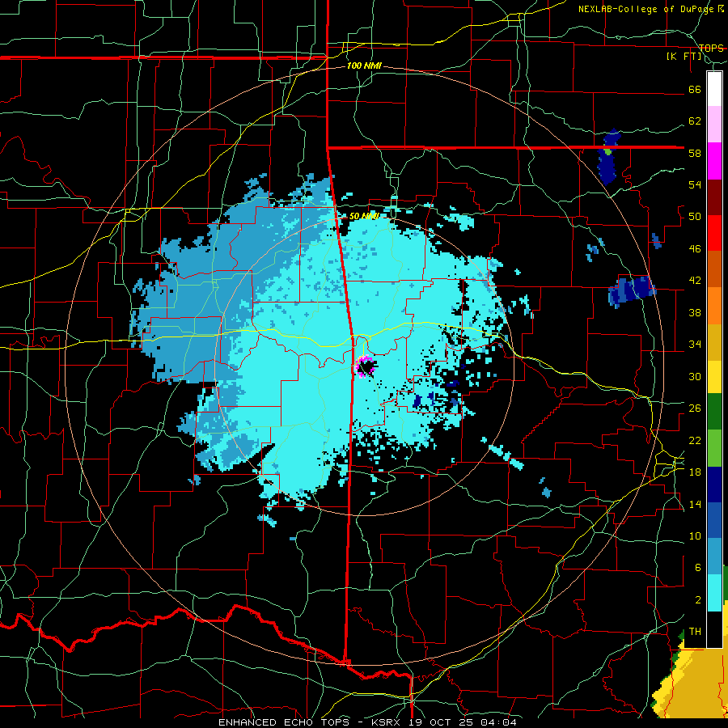The height and width of the screenshot is (728, 728).
Task: Click the legend value 26
Action: (695, 408)
